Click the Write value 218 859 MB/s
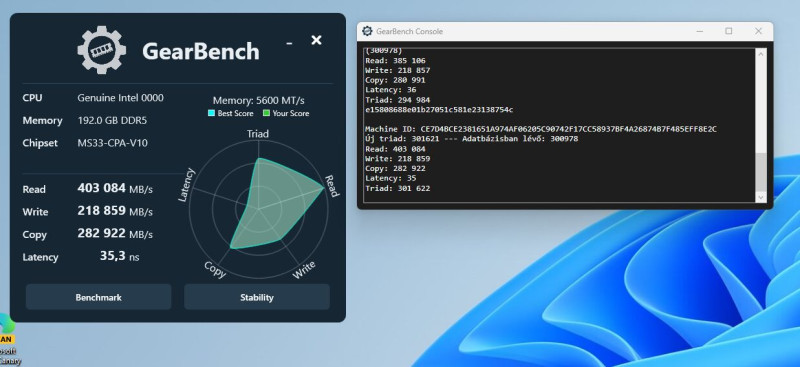The image size is (800, 367). point(115,211)
